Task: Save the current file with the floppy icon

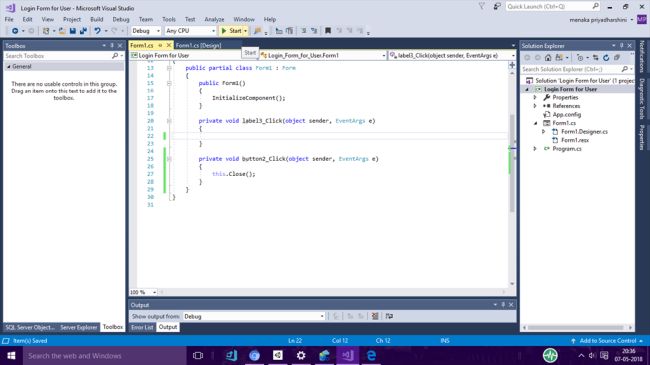Action: click(73, 31)
